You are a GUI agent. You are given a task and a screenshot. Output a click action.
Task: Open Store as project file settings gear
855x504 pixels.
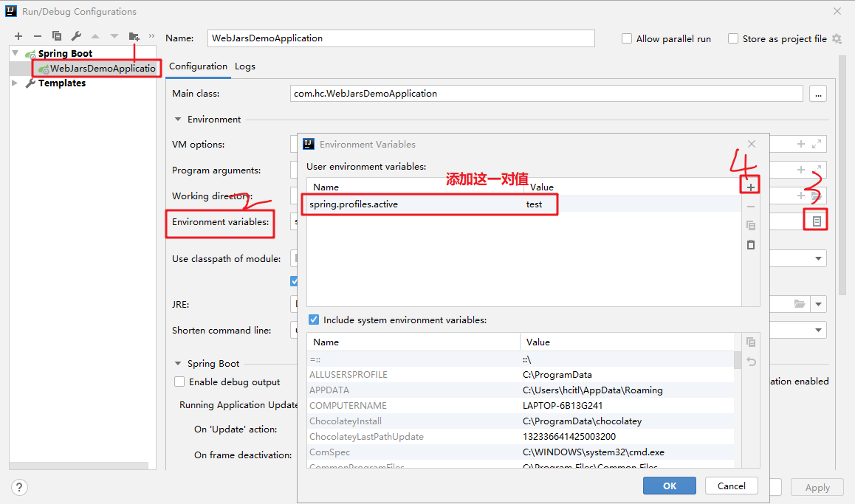tap(837, 38)
